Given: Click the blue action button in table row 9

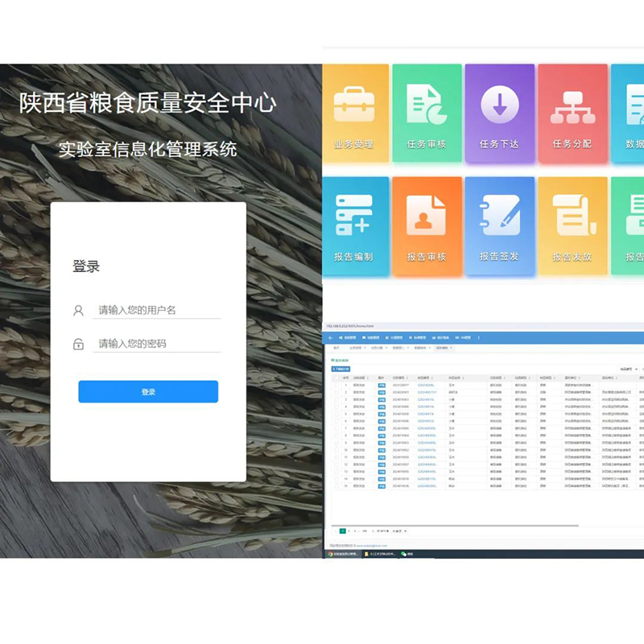Looking at the screenshot, I should click(382, 443).
